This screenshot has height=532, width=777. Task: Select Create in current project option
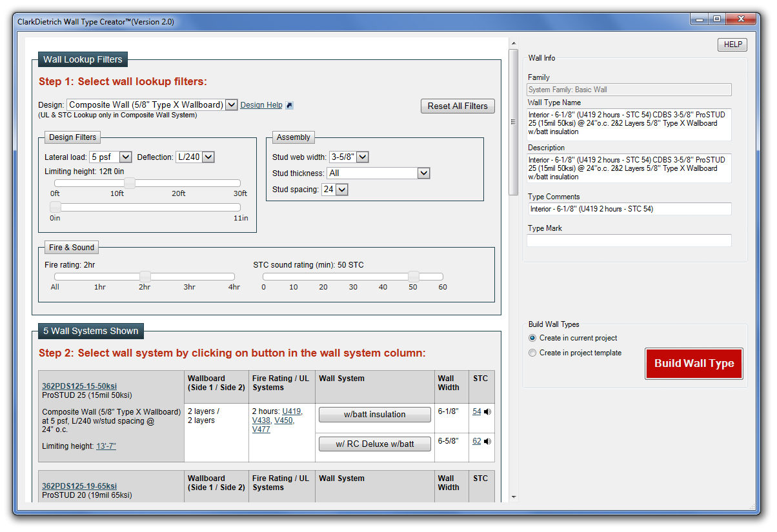click(532, 338)
